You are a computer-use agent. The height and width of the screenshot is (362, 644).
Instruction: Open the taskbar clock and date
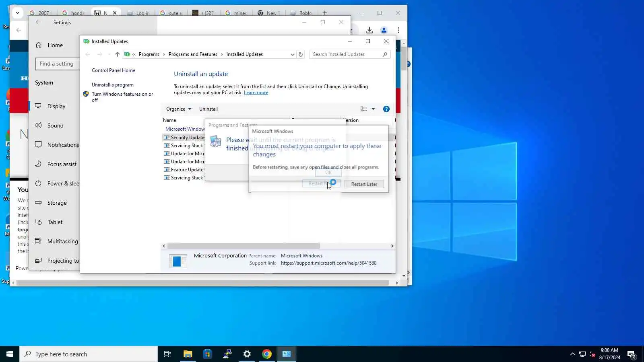coord(609,354)
